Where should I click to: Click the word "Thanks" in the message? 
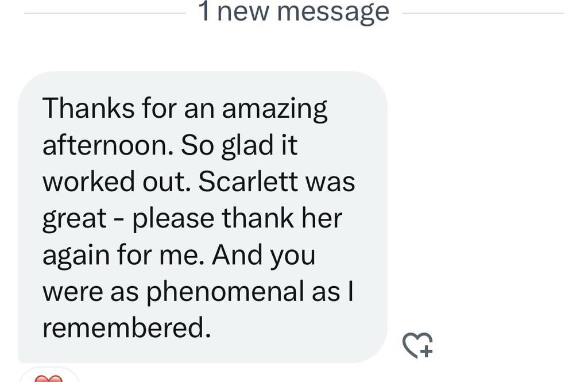pyautogui.click(x=89, y=108)
